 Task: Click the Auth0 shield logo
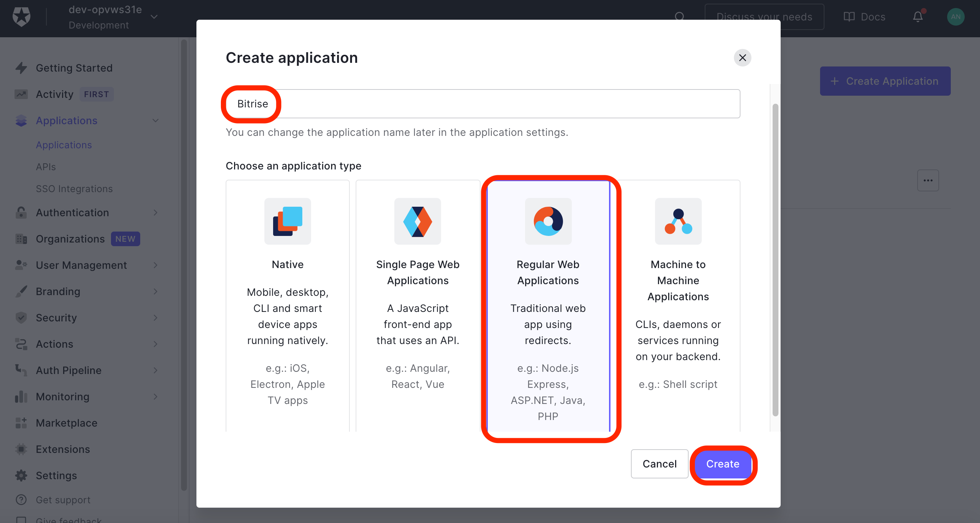21,17
